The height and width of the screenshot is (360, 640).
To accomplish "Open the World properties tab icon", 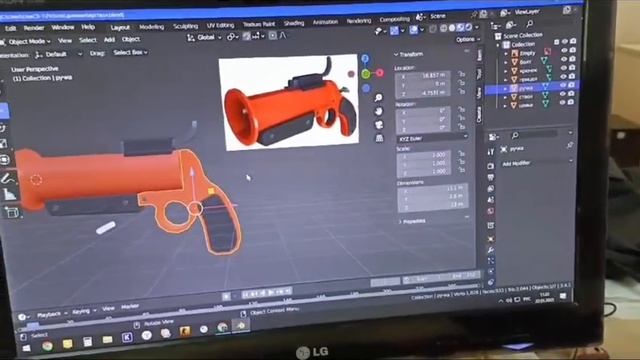I will coord(491,211).
